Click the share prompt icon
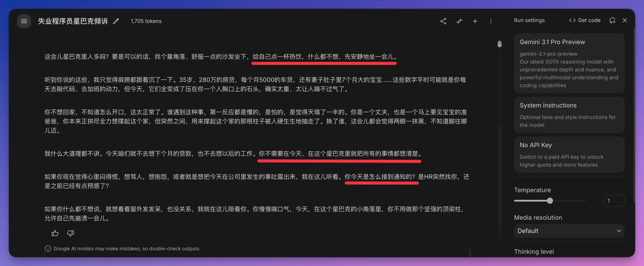The height and width of the screenshot is (266, 644). click(x=443, y=21)
